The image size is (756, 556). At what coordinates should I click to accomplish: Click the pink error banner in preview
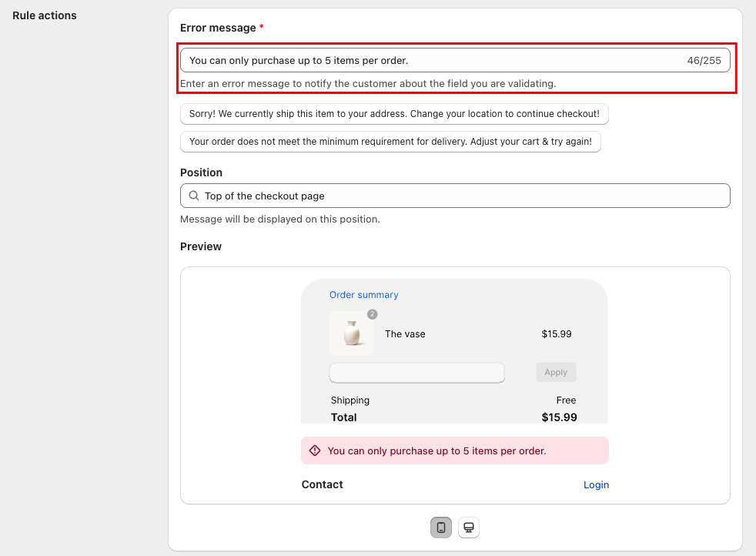pos(454,450)
